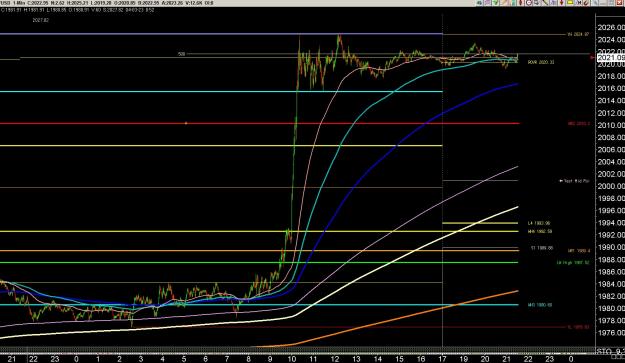The height and width of the screenshot is (363, 625).
Task: Click the 2027.82 text near top left
Action: (41, 20)
